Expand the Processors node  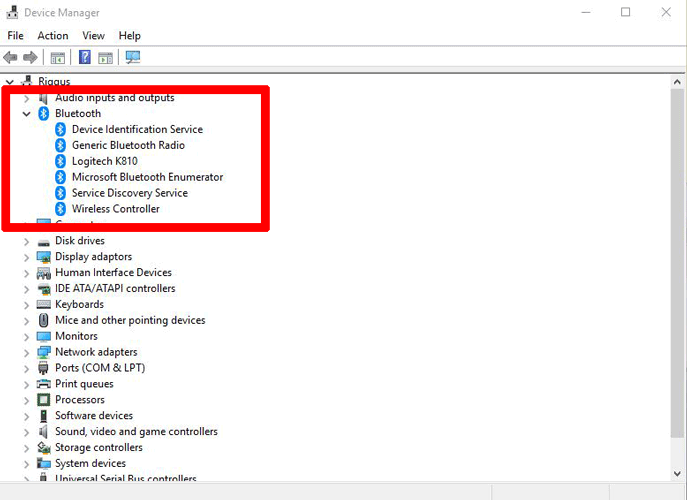tap(27, 401)
